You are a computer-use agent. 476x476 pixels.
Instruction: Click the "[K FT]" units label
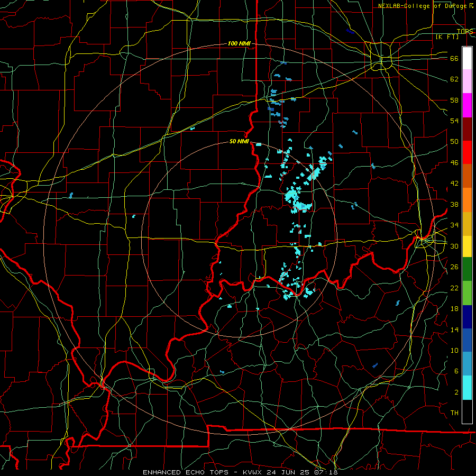tap(447, 37)
